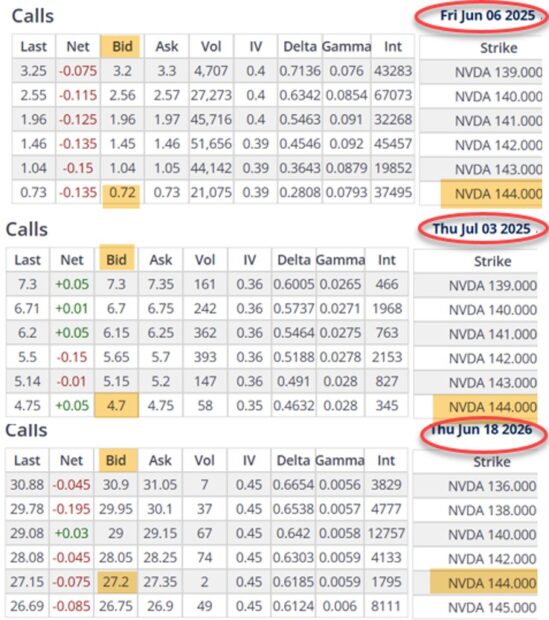Click open interest value 37495

coord(393,193)
